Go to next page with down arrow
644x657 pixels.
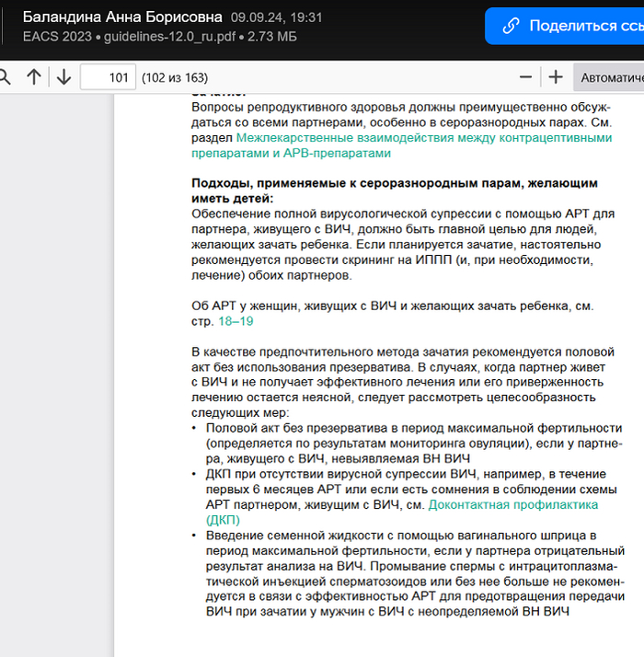(x=63, y=77)
